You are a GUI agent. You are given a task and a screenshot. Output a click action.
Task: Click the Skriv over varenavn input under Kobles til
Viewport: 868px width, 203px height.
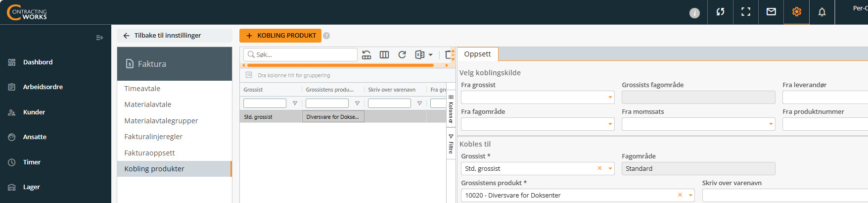(785, 195)
